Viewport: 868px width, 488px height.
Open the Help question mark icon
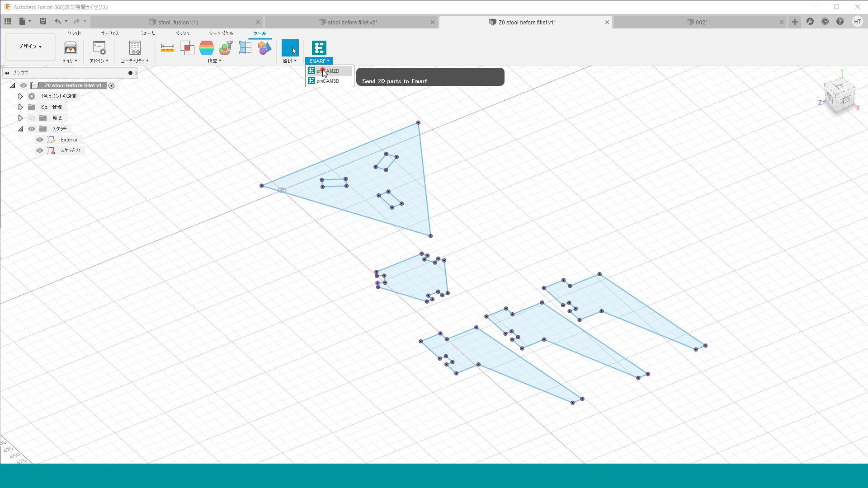coord(840,21)
